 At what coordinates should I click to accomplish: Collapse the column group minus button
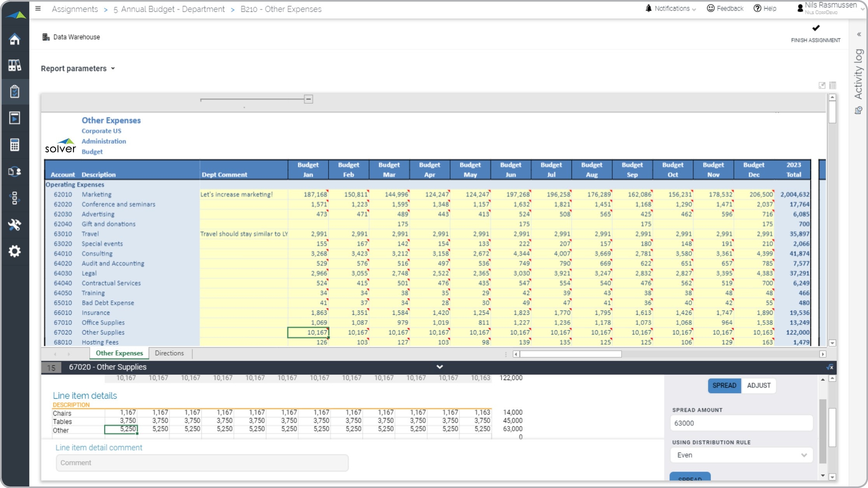point(308,99)
